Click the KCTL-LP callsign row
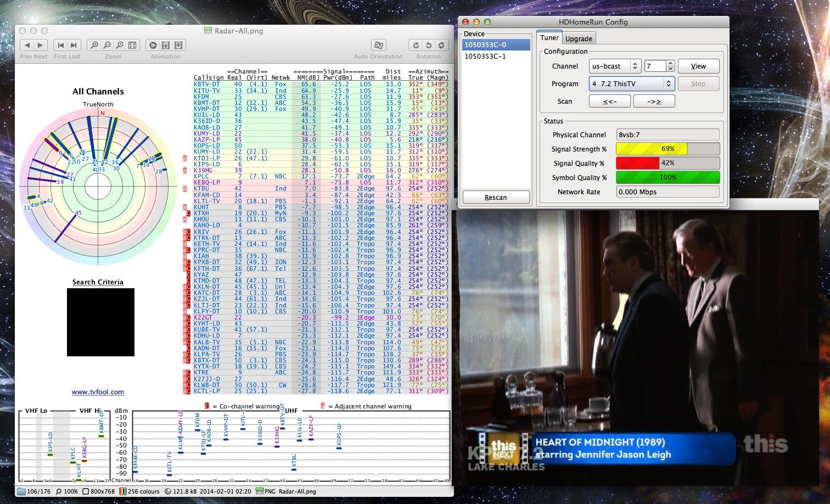This screenshot has height=504, width=830. point(321,391)
